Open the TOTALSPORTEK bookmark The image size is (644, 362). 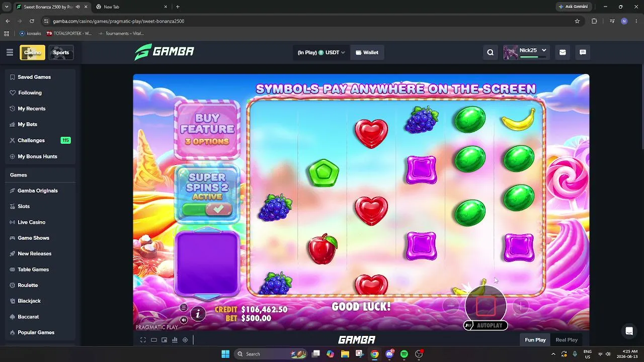point(69,33)
